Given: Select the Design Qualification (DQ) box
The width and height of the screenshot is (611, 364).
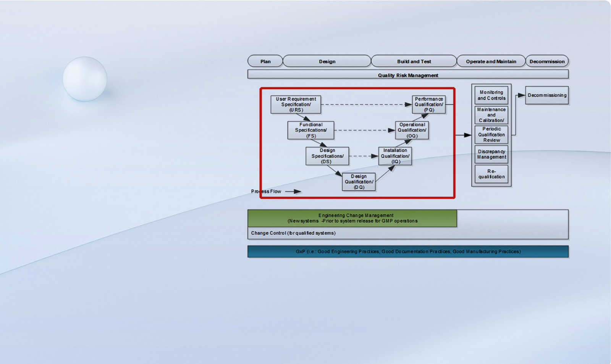Looking at the screenshot, I should click(x=359, y=182).
